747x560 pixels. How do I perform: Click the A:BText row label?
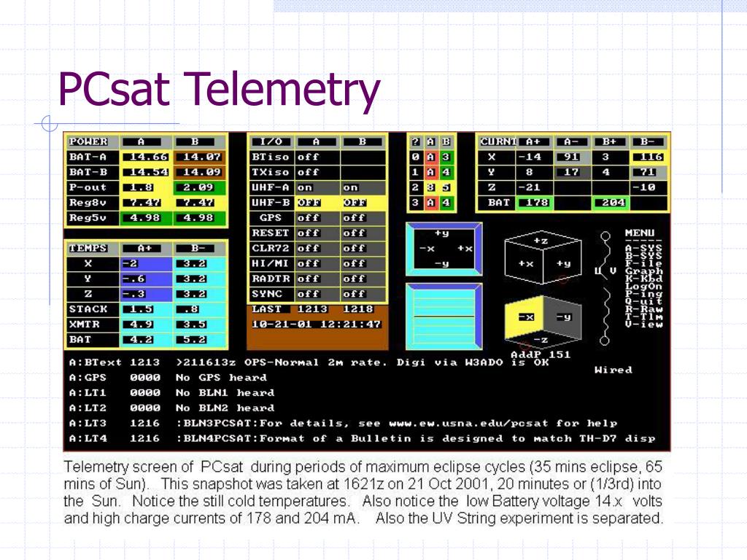pyautogui.click(x=96, y=362)
